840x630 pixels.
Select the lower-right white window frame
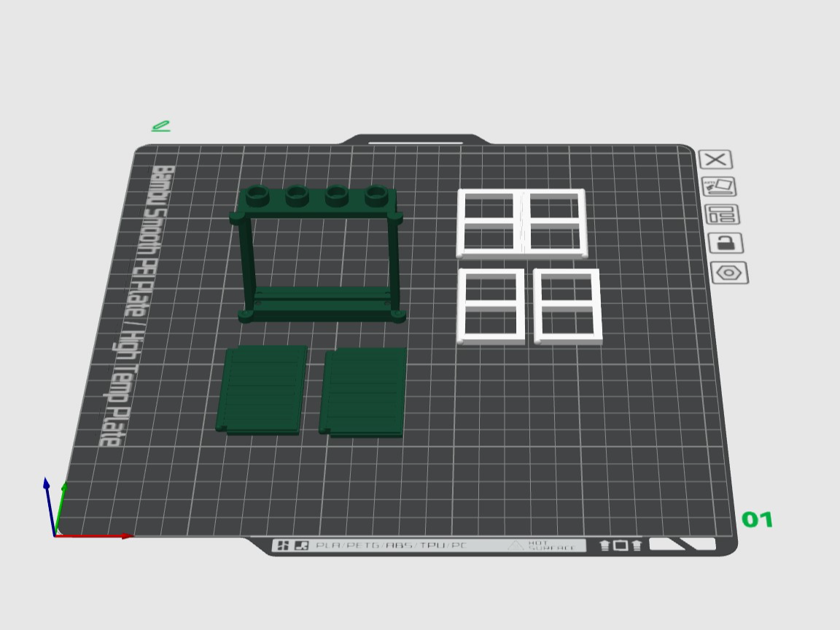(x=568, y=306)
